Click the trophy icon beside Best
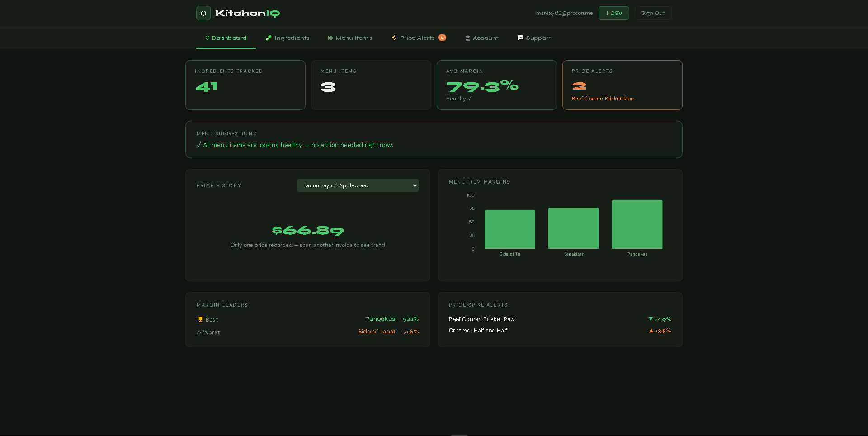Viewport: 868px width, 436px height. [x=200, y=319]
